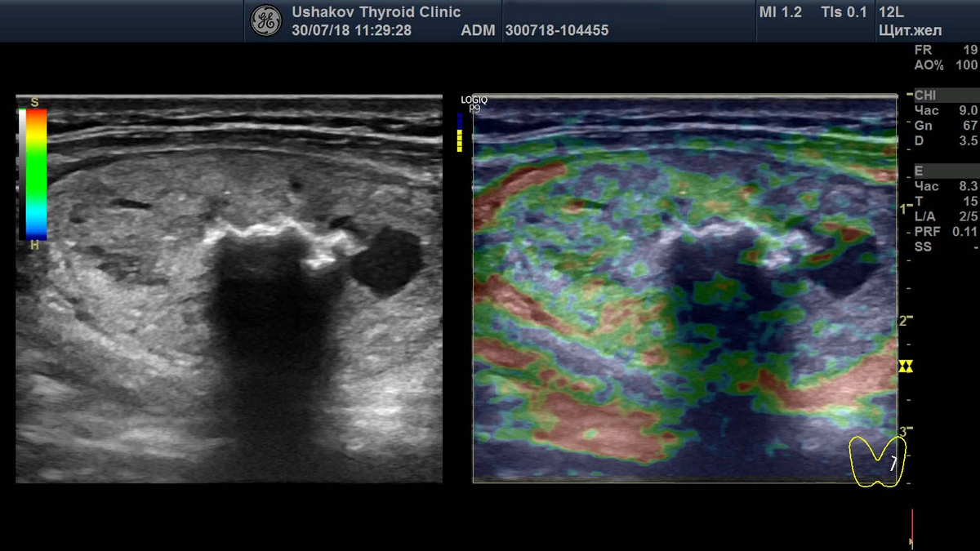Click the elasticity color scale bar

36,174
